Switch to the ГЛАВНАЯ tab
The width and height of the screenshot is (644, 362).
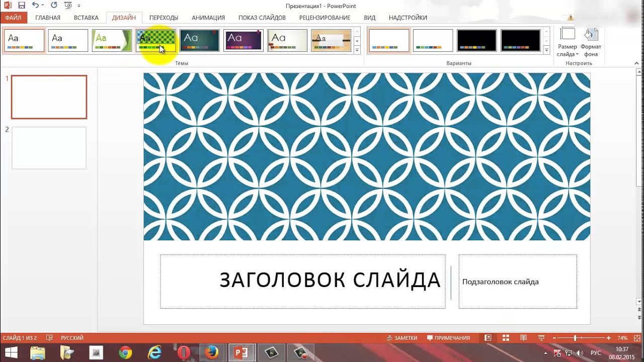[x=48, y=18]
